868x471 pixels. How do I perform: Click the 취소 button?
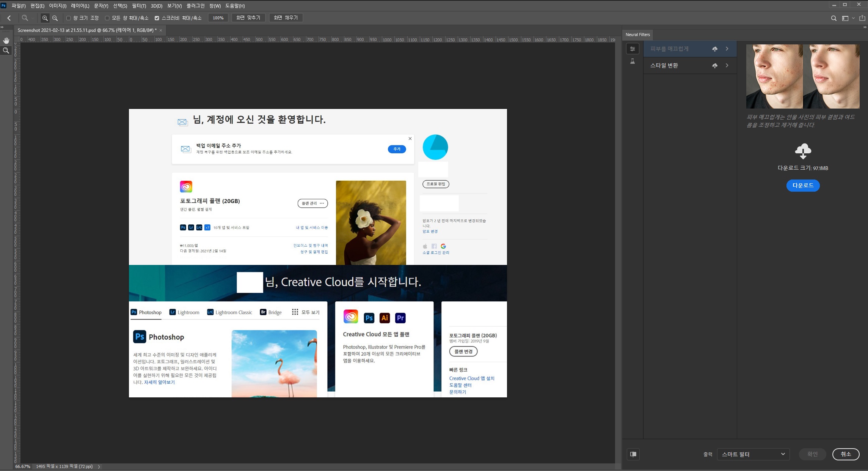(x=846, y=454)
